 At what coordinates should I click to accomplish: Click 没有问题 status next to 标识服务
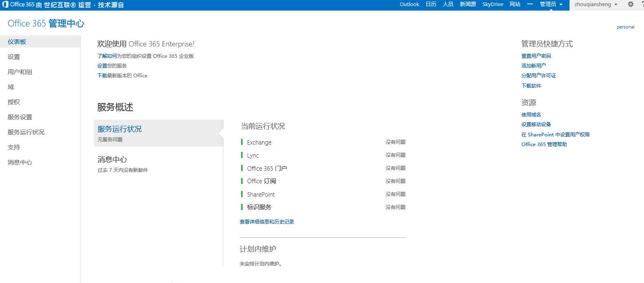396,207
